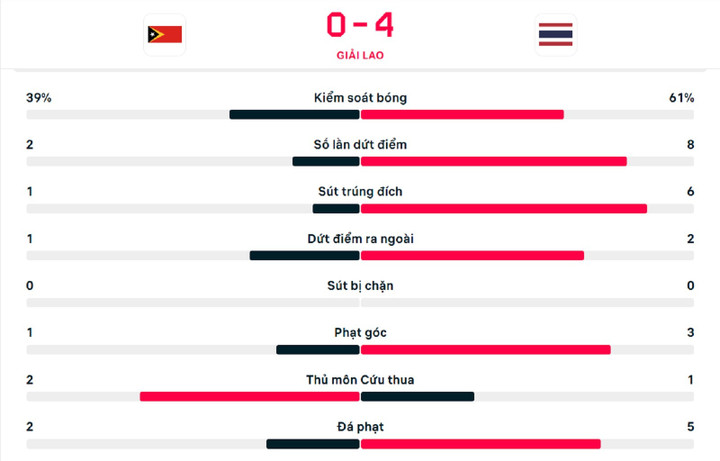Click the dark off-target bar showing 1
Viewport: 720px width, 461px height.
pos(304,255)
